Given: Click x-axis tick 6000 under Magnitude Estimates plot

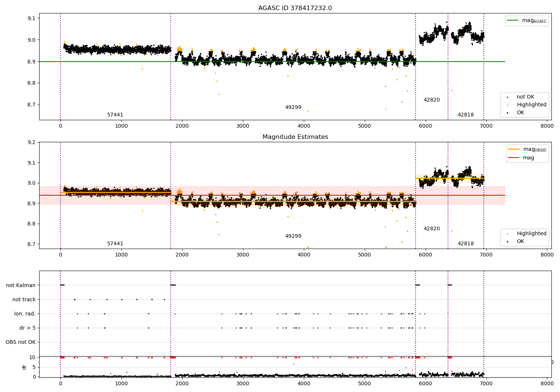Looking at the screenshot, I should coord(426,255).
